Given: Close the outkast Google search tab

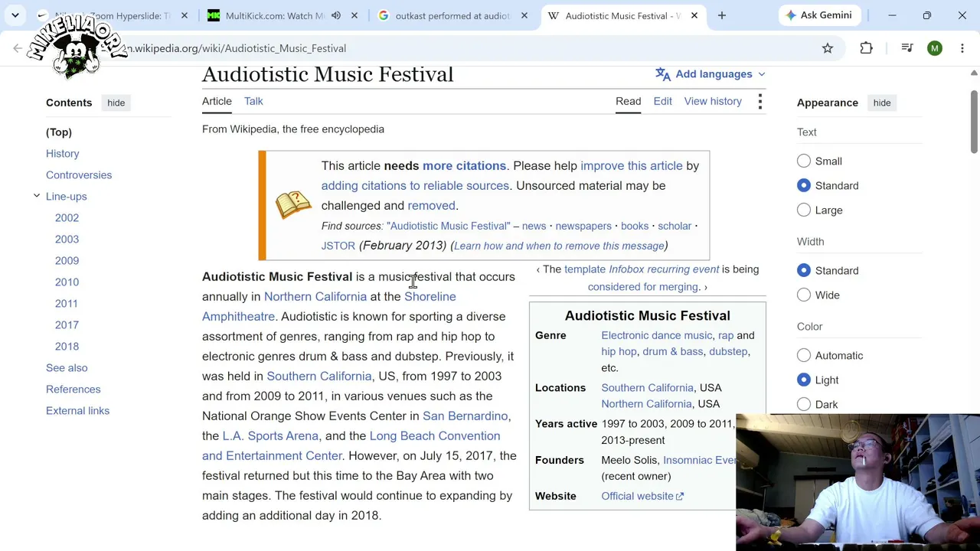Looking at the screenshot, I should [524, 15].
